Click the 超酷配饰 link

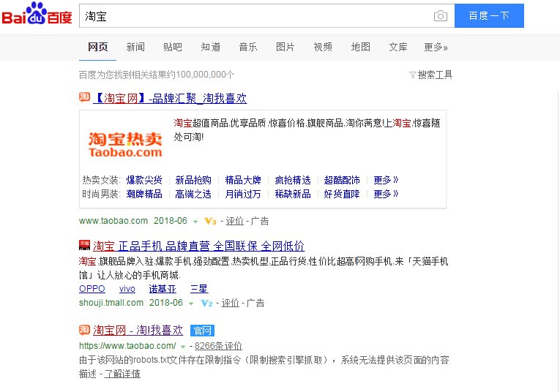coord(342,180)
